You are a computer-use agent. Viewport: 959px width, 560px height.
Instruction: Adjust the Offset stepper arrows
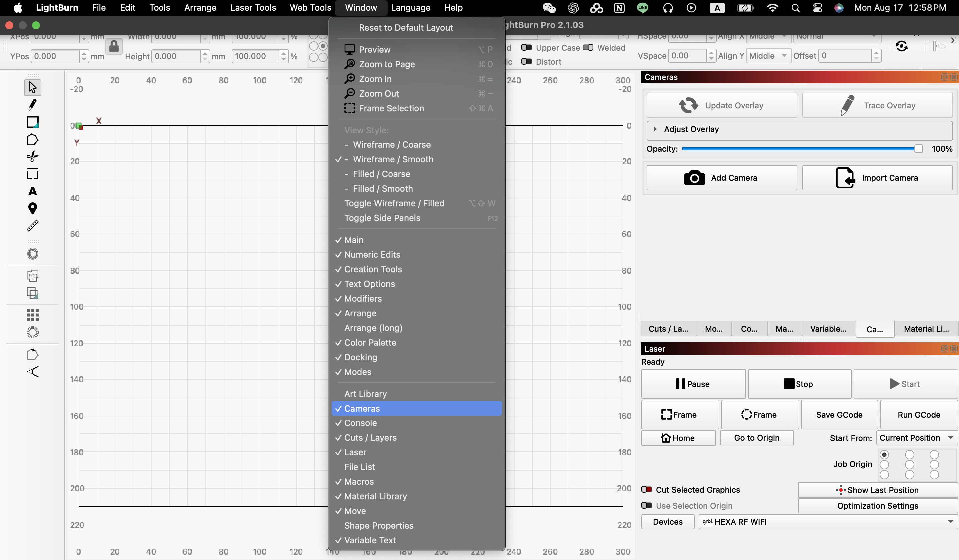tap(876, 56)
